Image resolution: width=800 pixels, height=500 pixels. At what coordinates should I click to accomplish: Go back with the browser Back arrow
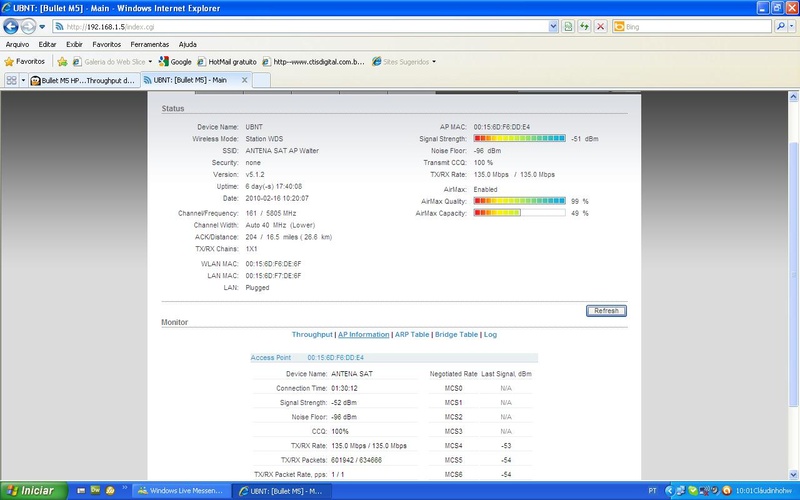point(11,26)
